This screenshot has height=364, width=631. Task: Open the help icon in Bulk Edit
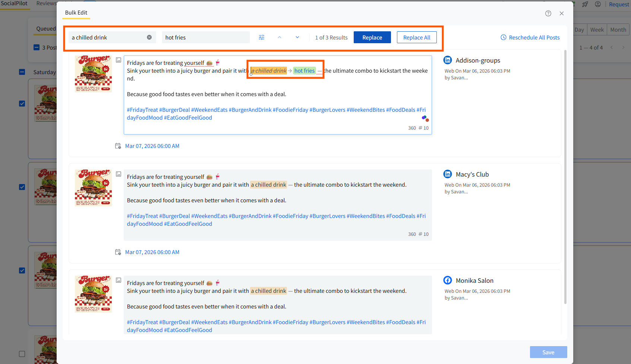(x=548, y=13)
